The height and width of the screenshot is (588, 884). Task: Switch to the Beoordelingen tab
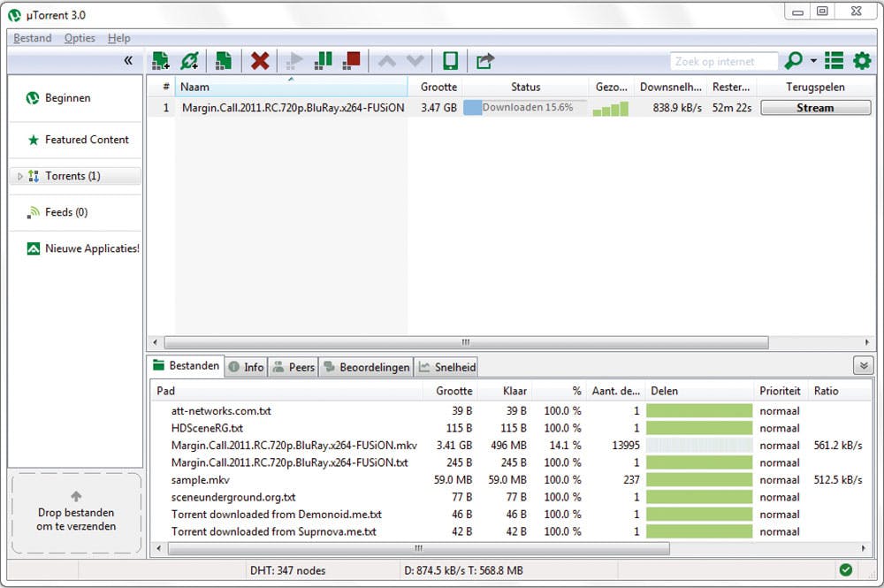(x=367, y=367)
